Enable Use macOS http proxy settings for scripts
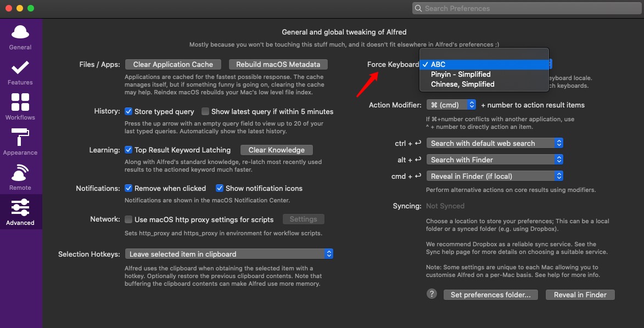644x328 pixels. pos(128,219)
